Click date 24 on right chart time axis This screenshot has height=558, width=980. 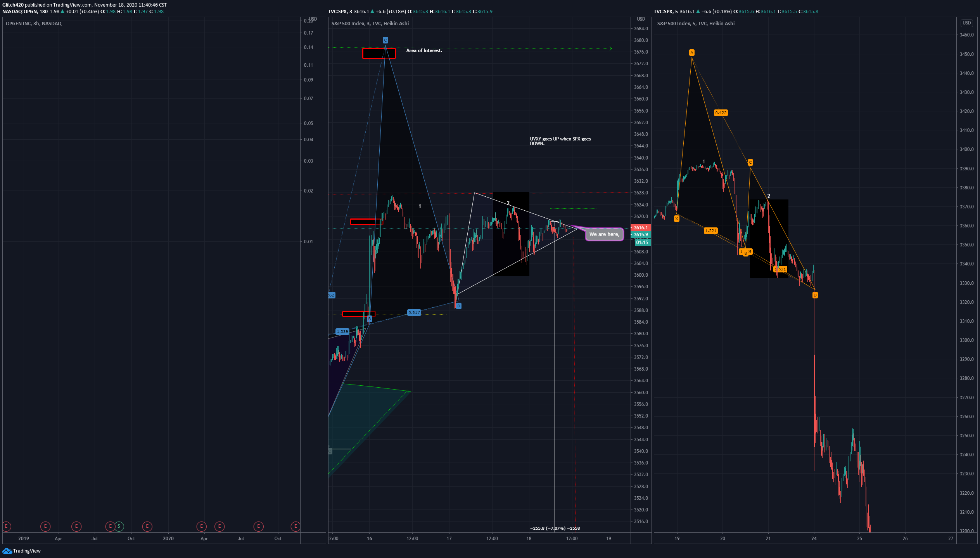(x=814, y=538)
